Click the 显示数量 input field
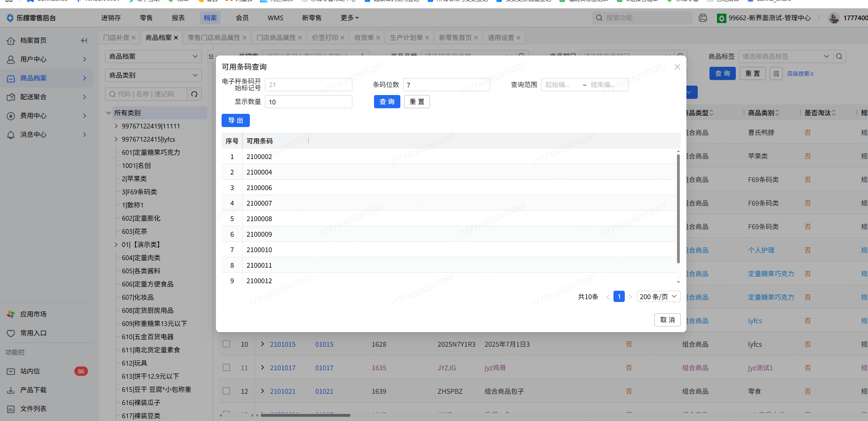868x421 pixels. 309,102
